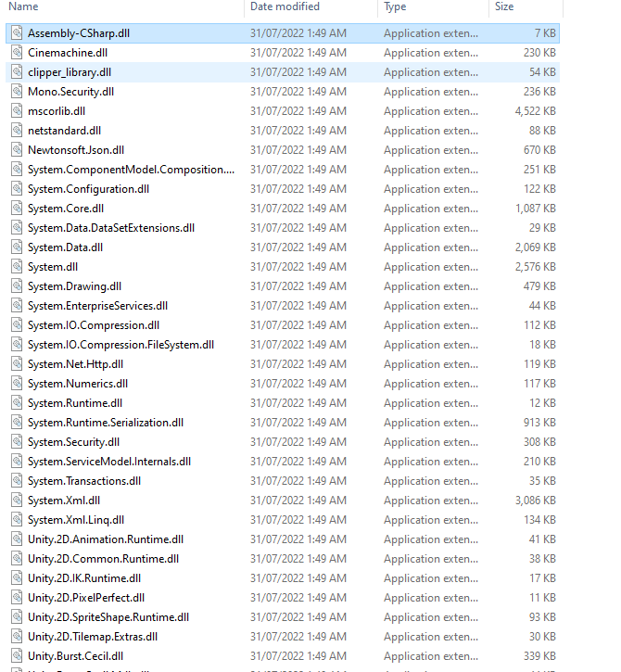This screenshot has width=621, height=672.
Task: Click the 2,576 KB size of System.dll
Action: [536, 267]
